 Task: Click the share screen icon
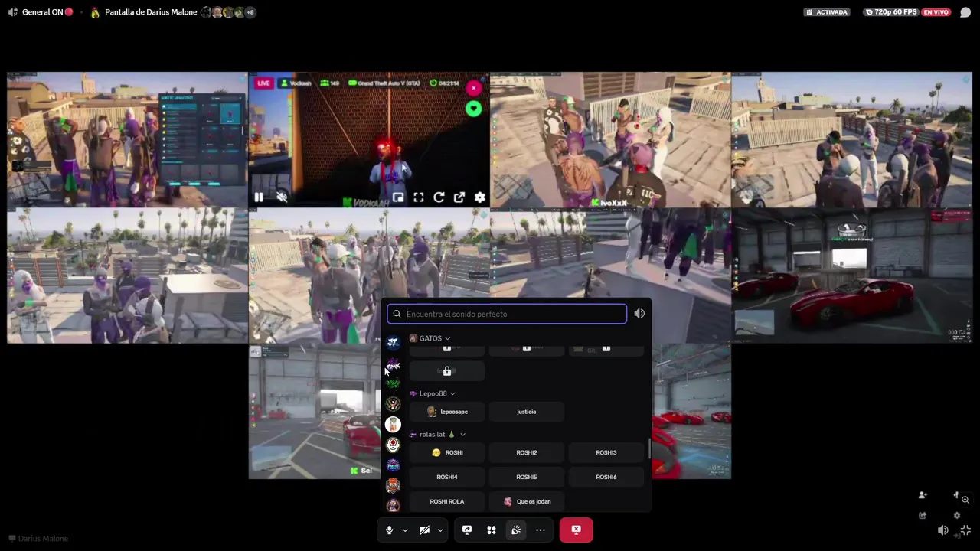tap(467, 530)
